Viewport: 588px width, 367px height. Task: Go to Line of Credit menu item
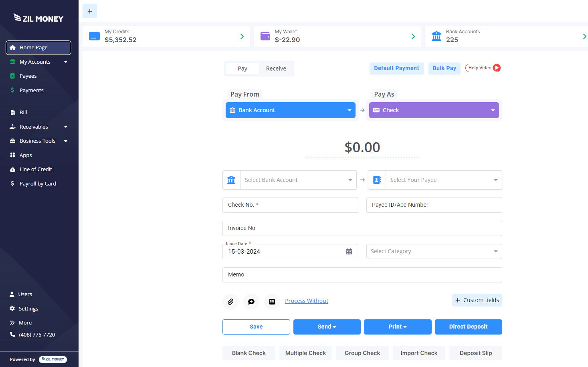tap(36, 169)
